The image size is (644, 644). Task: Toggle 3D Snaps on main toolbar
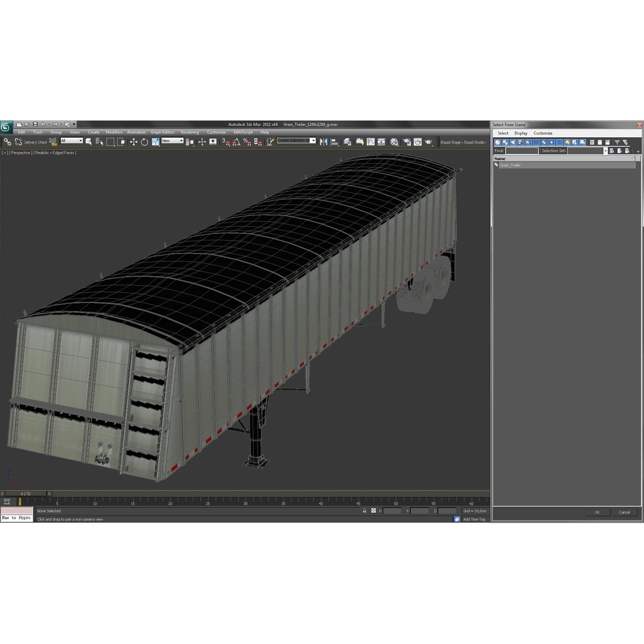coord(226,142)
